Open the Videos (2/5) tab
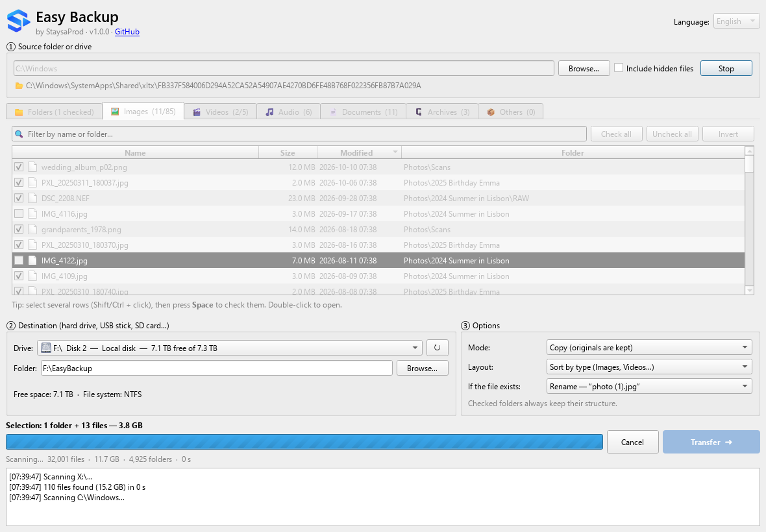Image resolution: width=766 pixels, height=532 pixels. click(220, 112)
